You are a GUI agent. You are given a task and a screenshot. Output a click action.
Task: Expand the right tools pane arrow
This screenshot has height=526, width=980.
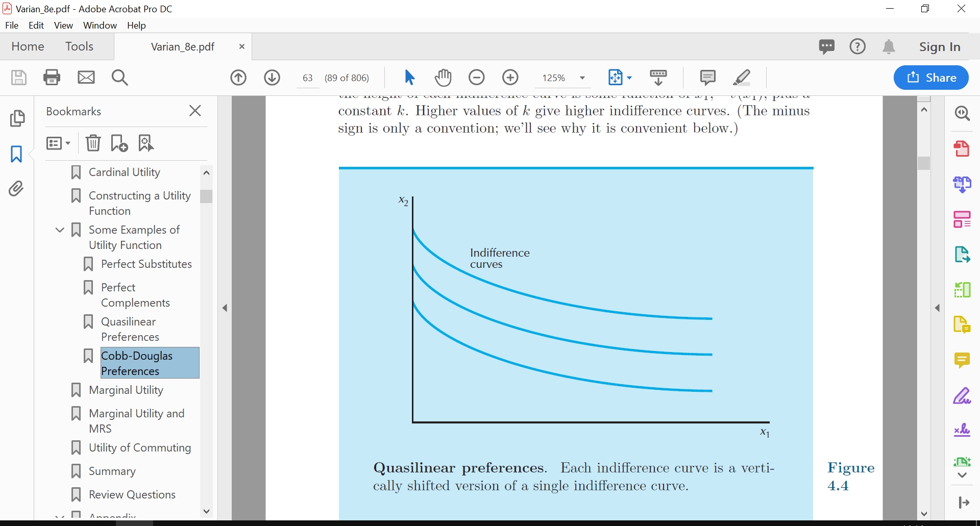pyautogui.click(x=964, y=503)
